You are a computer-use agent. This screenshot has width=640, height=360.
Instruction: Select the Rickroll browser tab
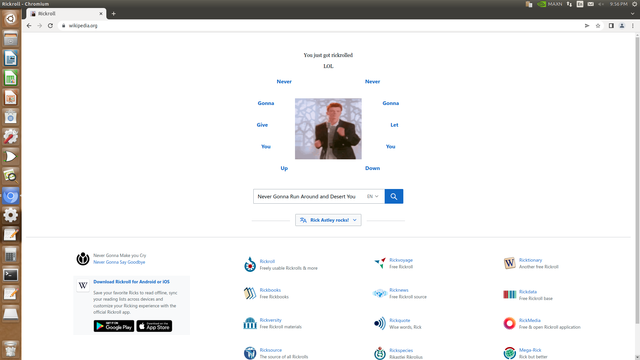[65, 13]
